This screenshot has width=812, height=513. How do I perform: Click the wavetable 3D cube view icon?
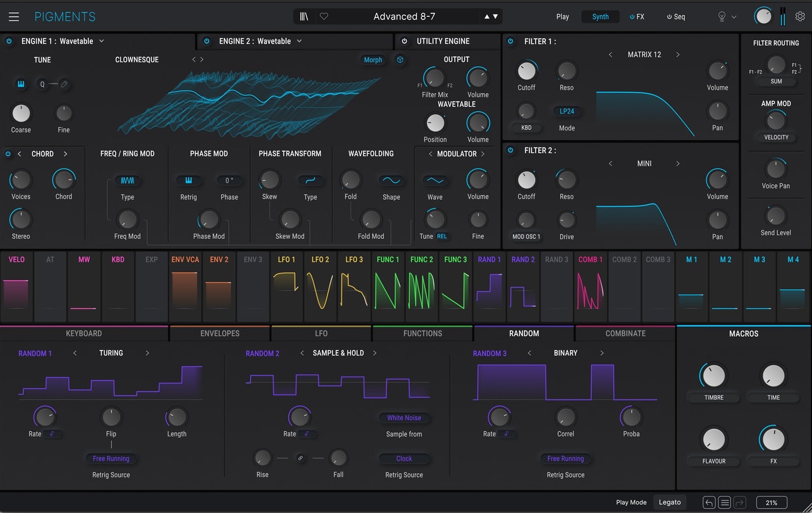click(400, 60)
